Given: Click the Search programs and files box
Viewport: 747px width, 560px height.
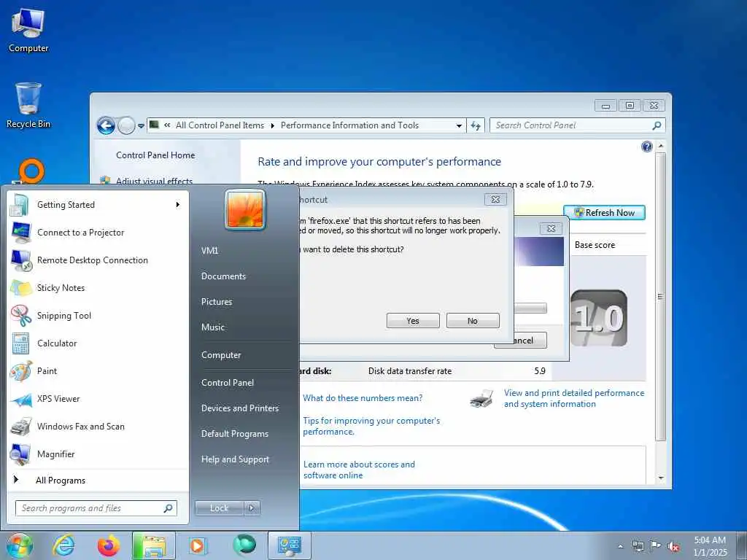Looking at the screenshot, I should 96,508.
